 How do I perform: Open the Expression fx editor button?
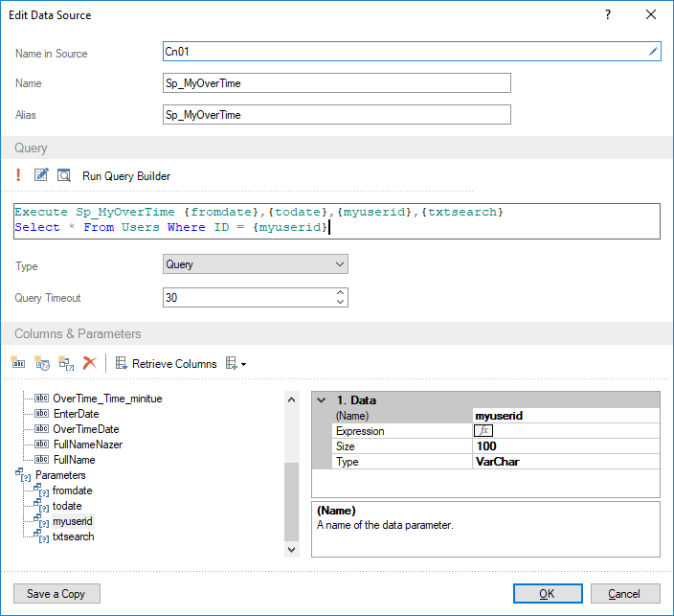483,430
